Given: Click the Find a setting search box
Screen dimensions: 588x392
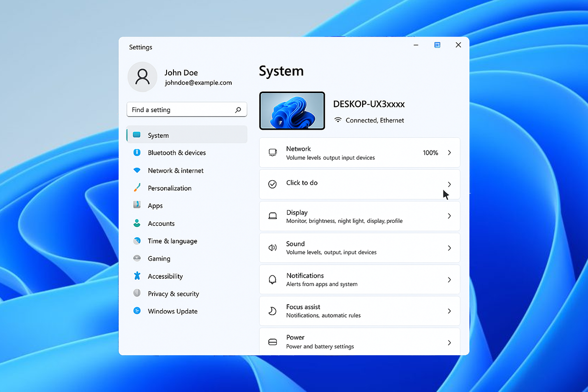Looking at the screenshot, I should pos(187,110).
